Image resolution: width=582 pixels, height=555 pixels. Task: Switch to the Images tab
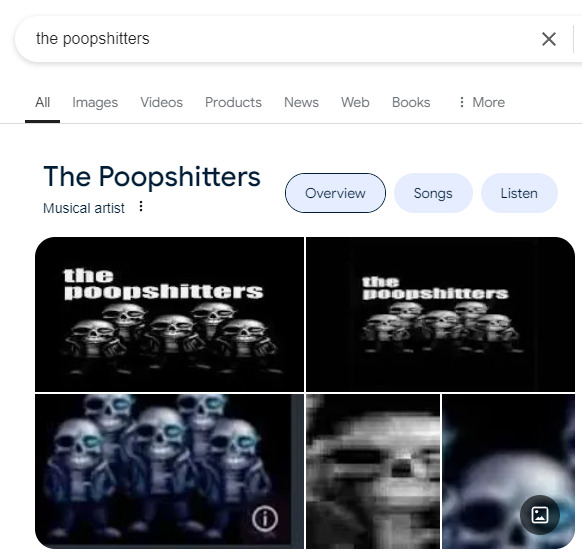(x=95, y=102)
